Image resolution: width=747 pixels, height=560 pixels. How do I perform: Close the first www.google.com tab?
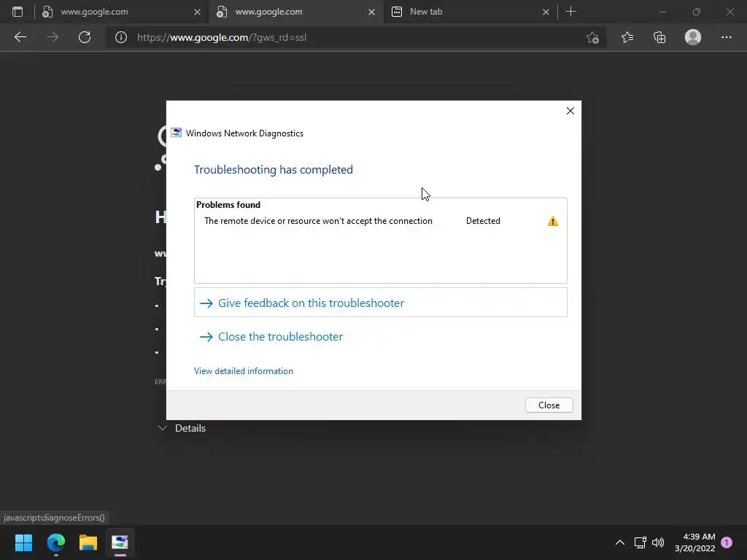(x=197, y=12)
